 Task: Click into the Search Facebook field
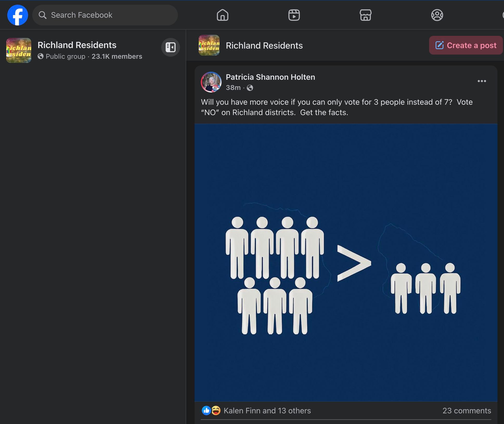[105, 15]
